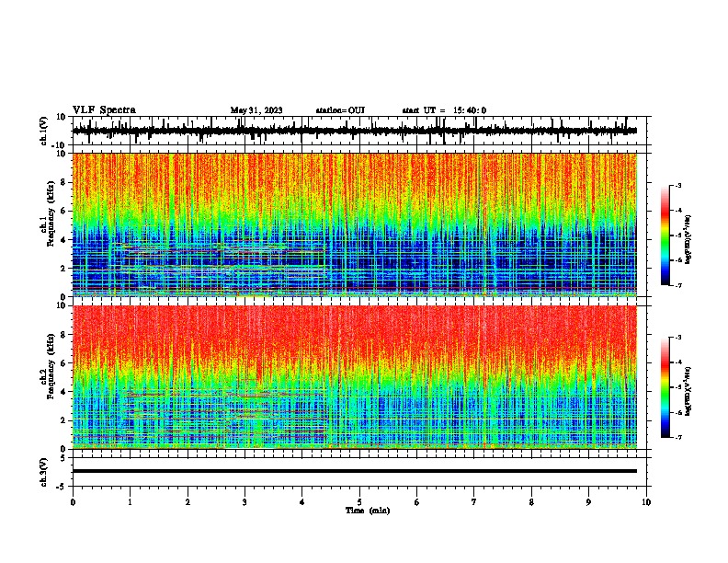Click the date 'May 31, 2023'

[256, 110]
